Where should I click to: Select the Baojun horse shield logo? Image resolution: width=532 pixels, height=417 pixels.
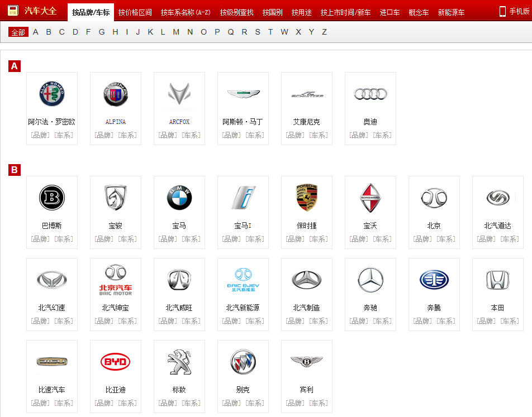pos(116,198)
